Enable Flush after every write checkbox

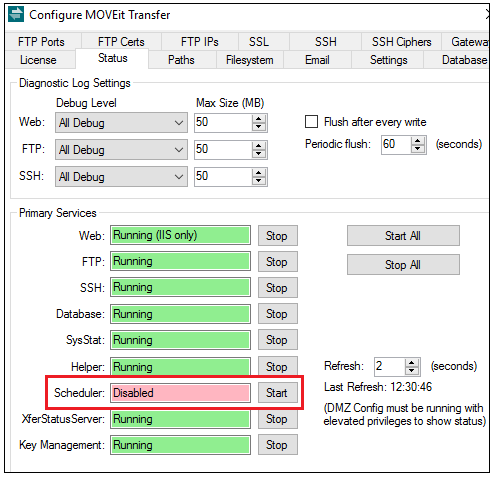311,122
